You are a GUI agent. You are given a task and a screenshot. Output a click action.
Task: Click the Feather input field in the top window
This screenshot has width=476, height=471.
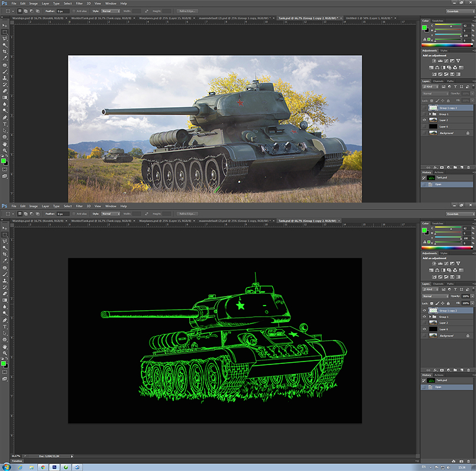[x=63, y=11]
